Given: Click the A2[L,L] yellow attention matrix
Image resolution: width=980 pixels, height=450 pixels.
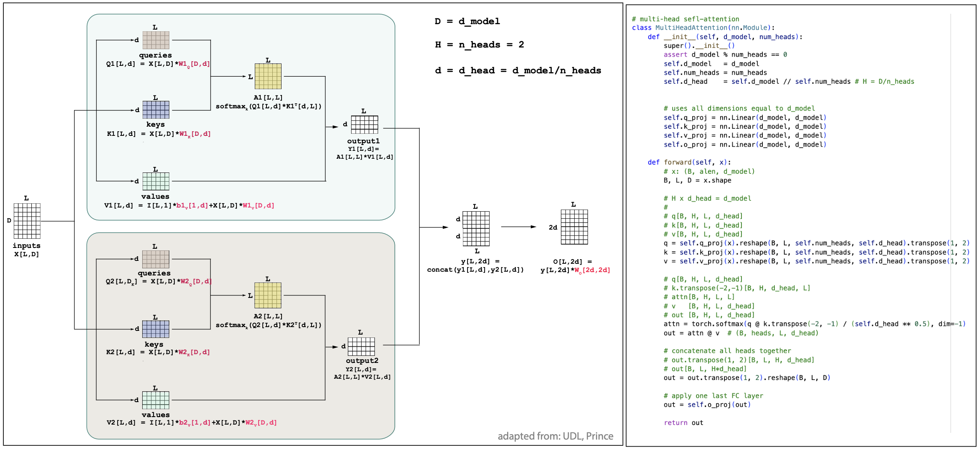Looking at the screenshot, I should click(268, 295).
